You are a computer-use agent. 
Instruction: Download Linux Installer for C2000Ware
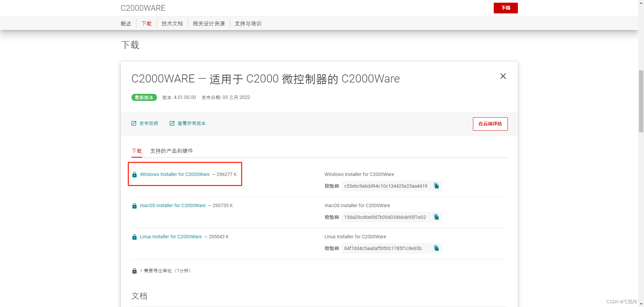pyautogui.click(x=171, y=237)
